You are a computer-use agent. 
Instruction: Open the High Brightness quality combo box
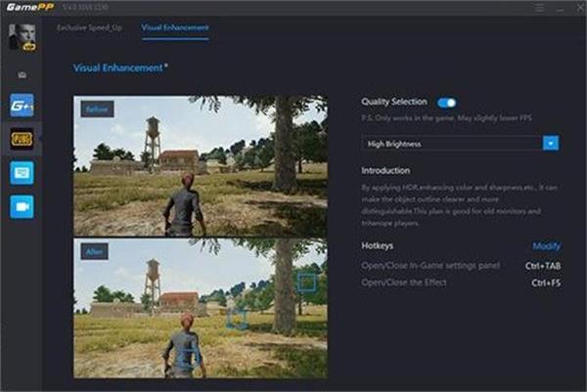click(x=460, y=144)
